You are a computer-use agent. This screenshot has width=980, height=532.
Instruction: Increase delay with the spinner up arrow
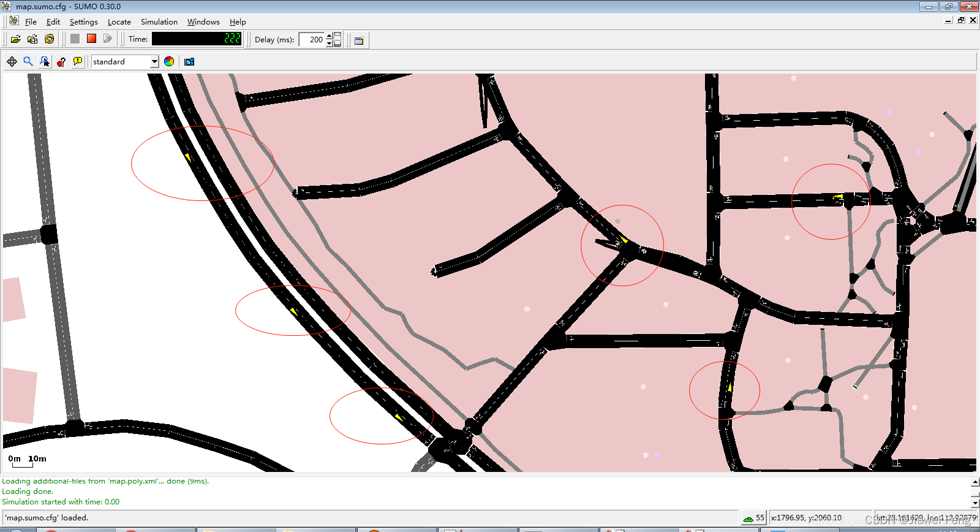[x=330, y=36]
